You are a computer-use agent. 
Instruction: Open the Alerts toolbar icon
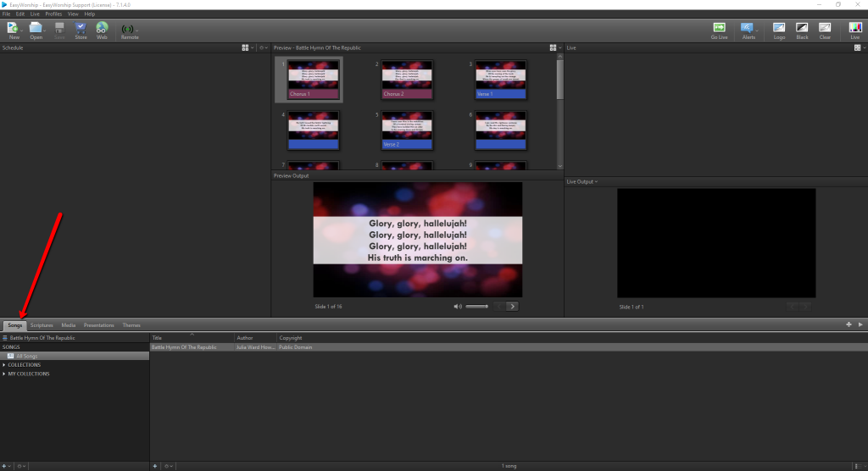[748, 30]
